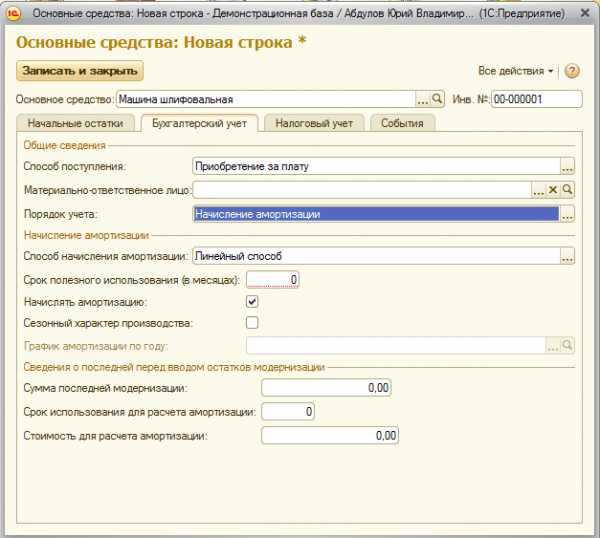Open the Порядок учета selection list
The width and height of the screenshot is (600, 538).
tap(567, 214)
